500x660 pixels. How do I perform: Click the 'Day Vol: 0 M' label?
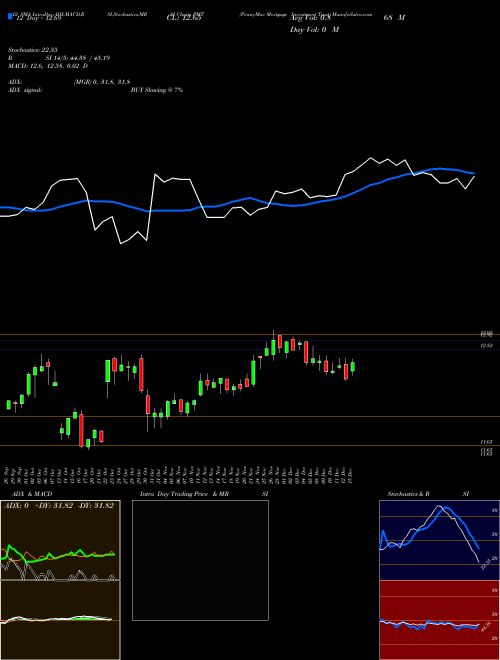314,29
